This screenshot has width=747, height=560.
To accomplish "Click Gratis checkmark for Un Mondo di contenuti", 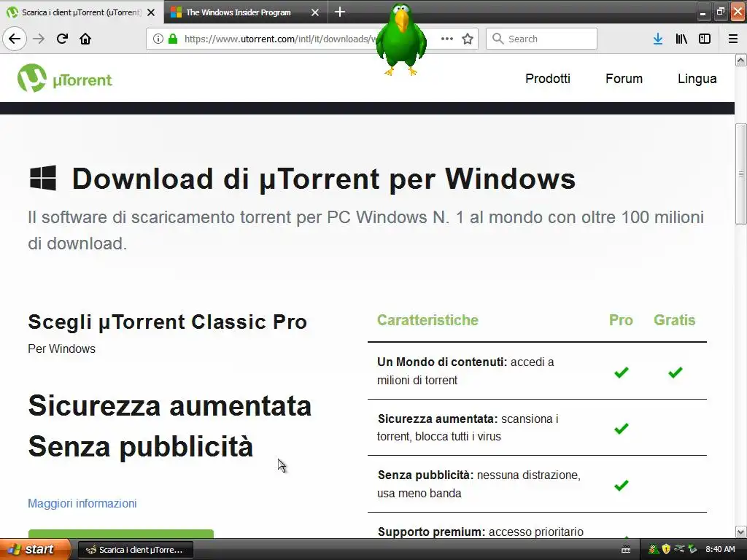I will coord(675,373).
